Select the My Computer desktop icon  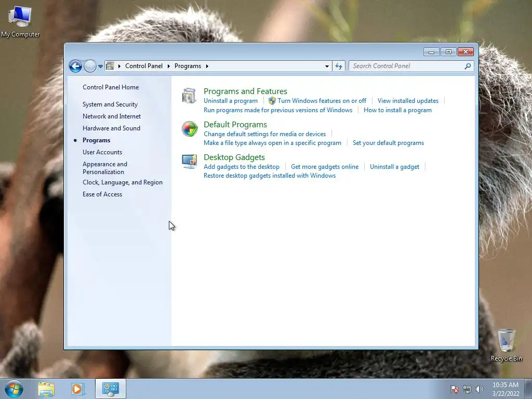point(20,22)
